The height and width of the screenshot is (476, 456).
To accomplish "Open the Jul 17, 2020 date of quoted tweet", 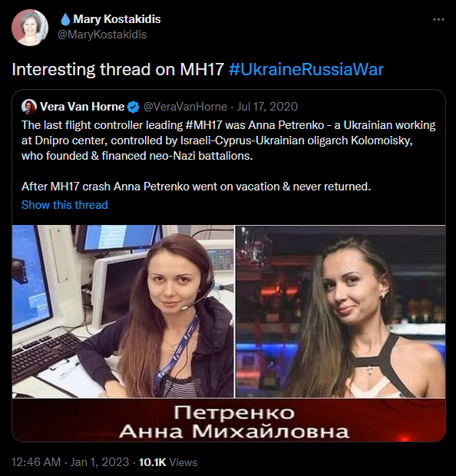I will pyautogui.click(x=267, y=107).
